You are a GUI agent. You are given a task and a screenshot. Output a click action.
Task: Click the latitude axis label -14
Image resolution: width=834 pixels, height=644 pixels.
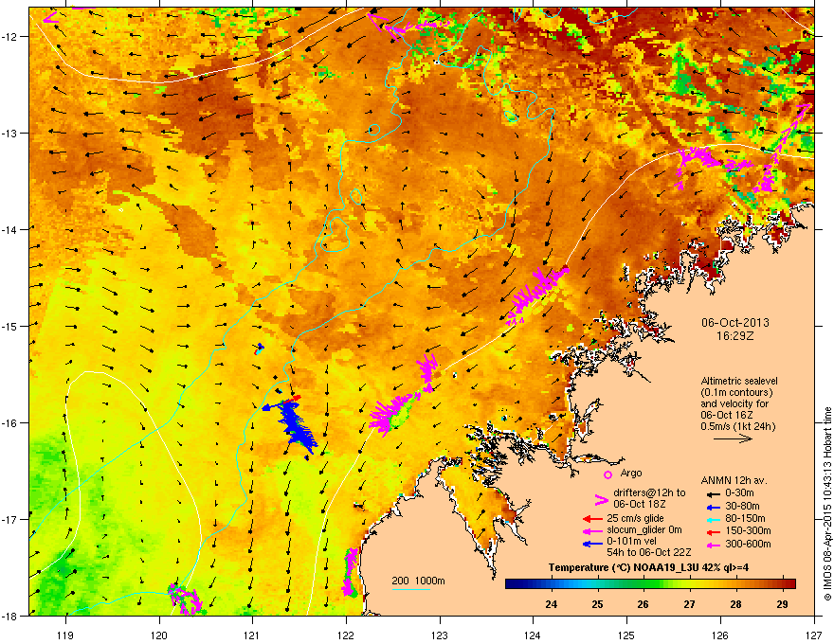(x=10, y=229)
